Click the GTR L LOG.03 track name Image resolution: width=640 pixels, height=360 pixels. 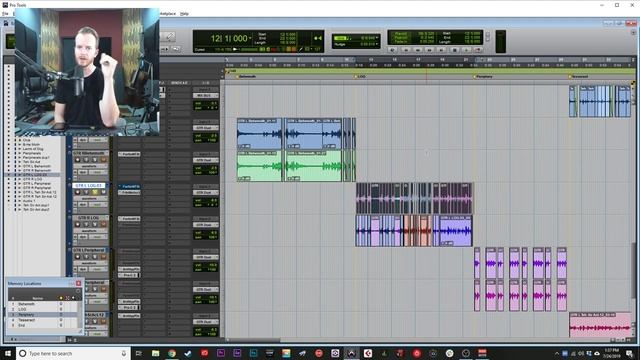(x=89, y=185)
